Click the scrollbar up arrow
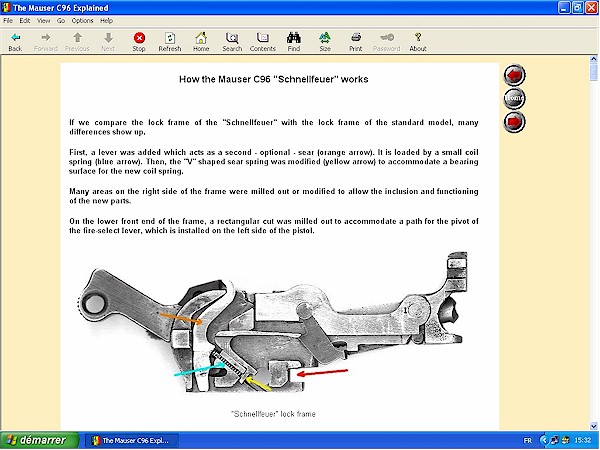This screenshot has width=600, height=450. (x=593, y=59)
